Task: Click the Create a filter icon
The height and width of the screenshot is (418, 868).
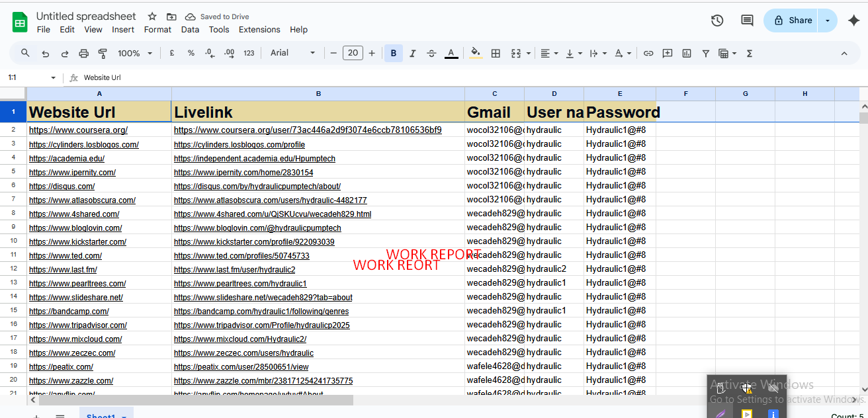Action: point(706,54)
